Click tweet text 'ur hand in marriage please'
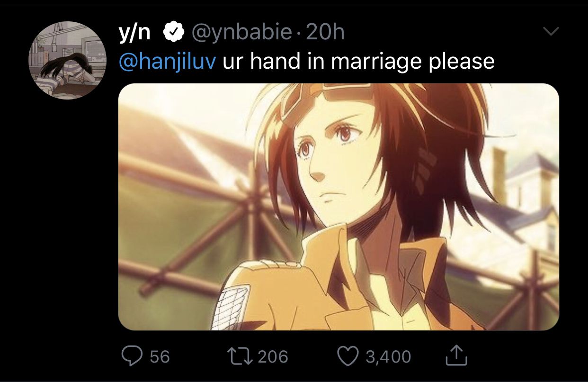Viewport: 588px width, 382px height. (358, 62)
